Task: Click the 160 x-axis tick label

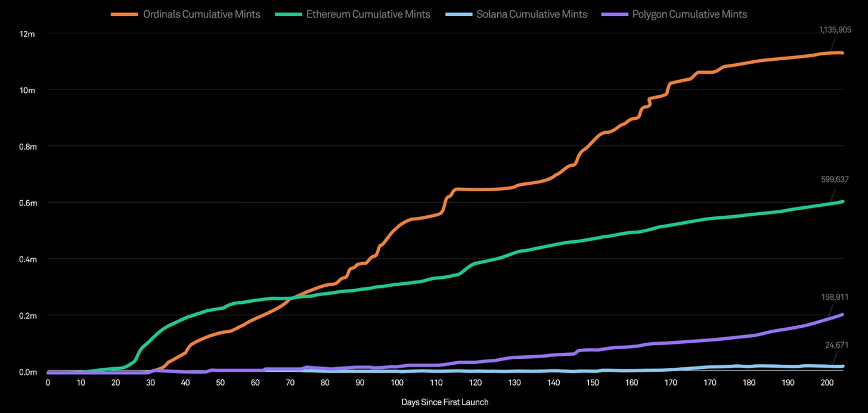Action: 632,383
